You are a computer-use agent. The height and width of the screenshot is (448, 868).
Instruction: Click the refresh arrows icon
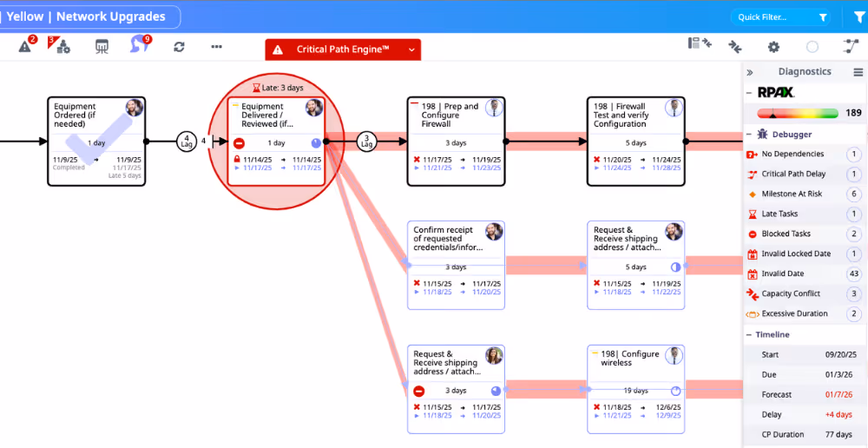179,47
